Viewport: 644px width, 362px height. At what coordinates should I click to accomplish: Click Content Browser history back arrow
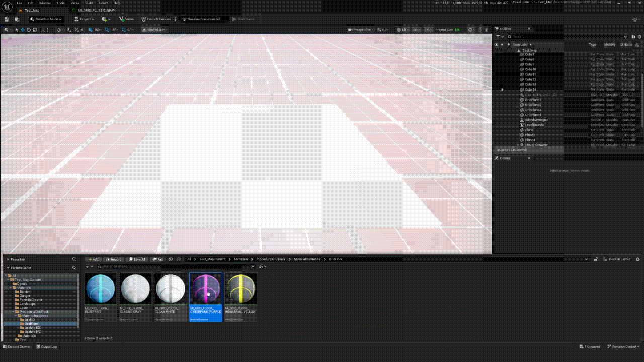point(171,259)
